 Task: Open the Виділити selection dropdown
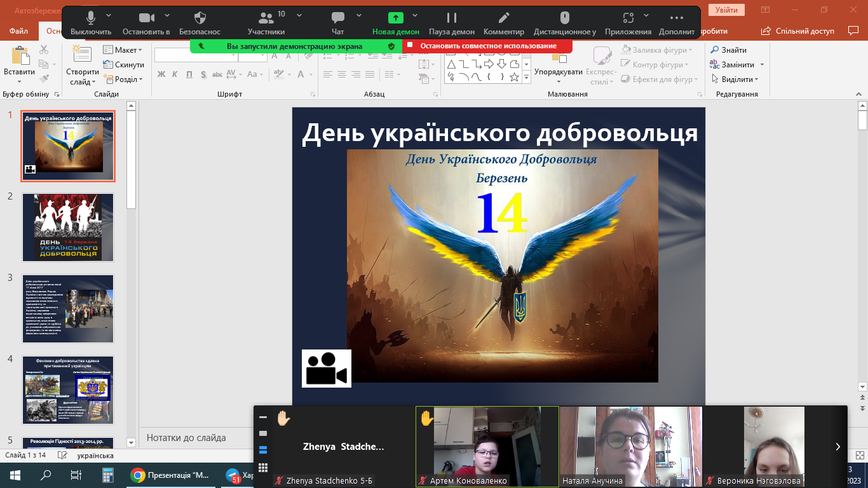[736, 79]
